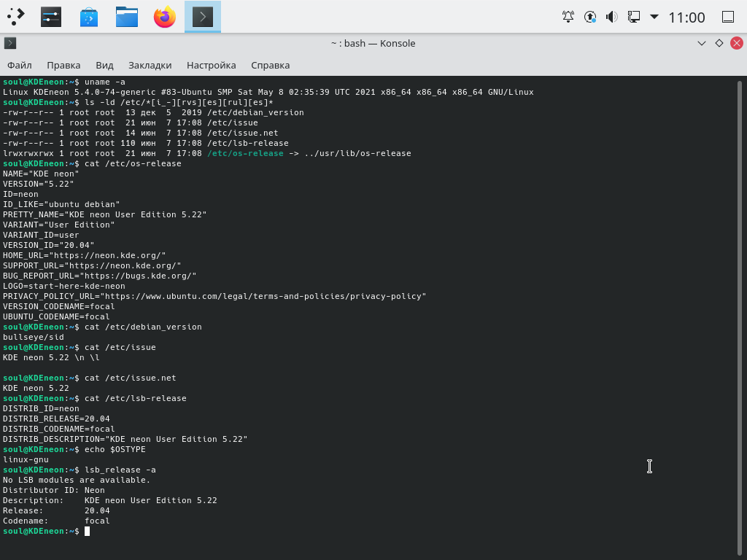Open the Справка menu
The height and width of the screenshot is (560, 747).
[270, 65]
